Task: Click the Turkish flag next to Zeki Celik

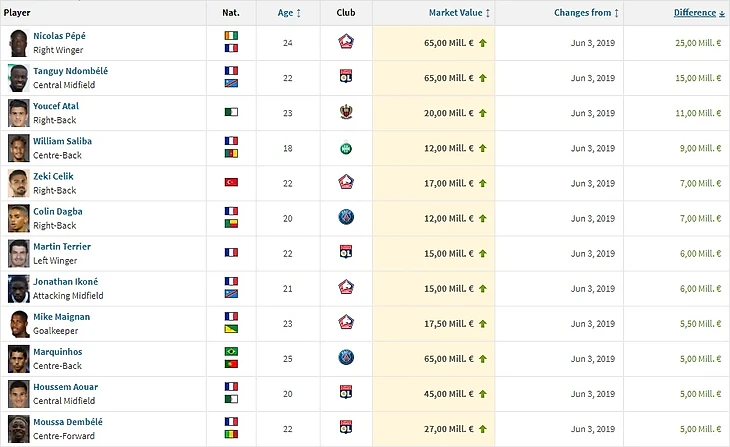Action: pyautogui.click(x=231, y=184)
